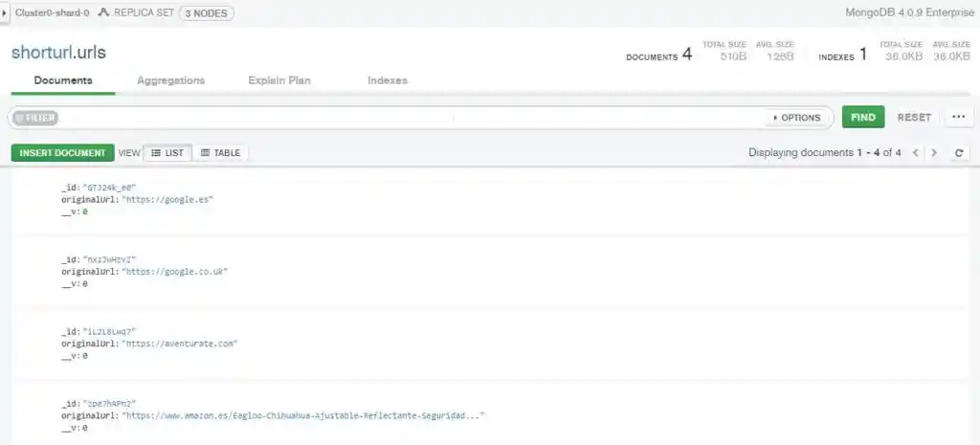The width and height of the screenshot is (980, 445).
Task: Click the INSERT DOCUMENT button
Action: pyautogui.click(x=62, y=153)
